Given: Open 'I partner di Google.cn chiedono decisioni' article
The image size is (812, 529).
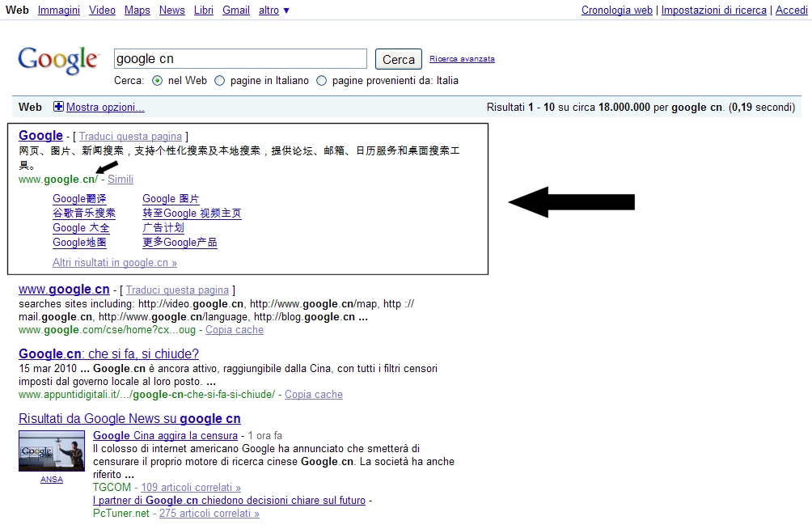Looking at the screenshot, I should click(229, 501).
